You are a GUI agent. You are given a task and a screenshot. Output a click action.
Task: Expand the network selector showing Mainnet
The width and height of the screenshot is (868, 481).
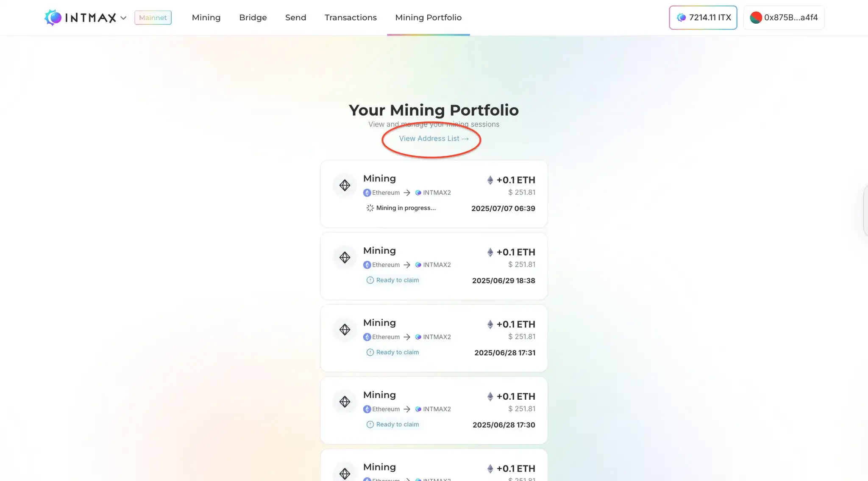click(153, 17)
